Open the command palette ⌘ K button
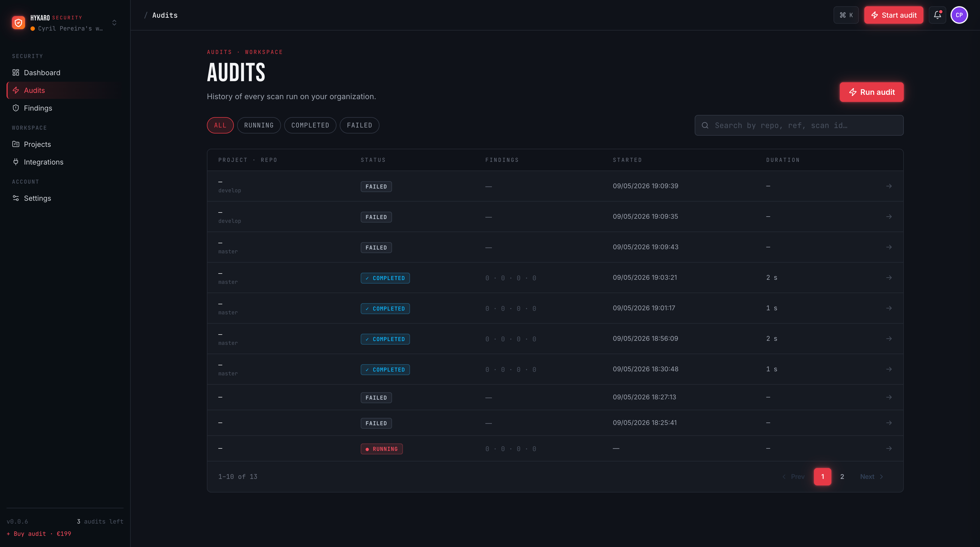Viewport: 980px width, 547px height. click(x=846, y=15)
